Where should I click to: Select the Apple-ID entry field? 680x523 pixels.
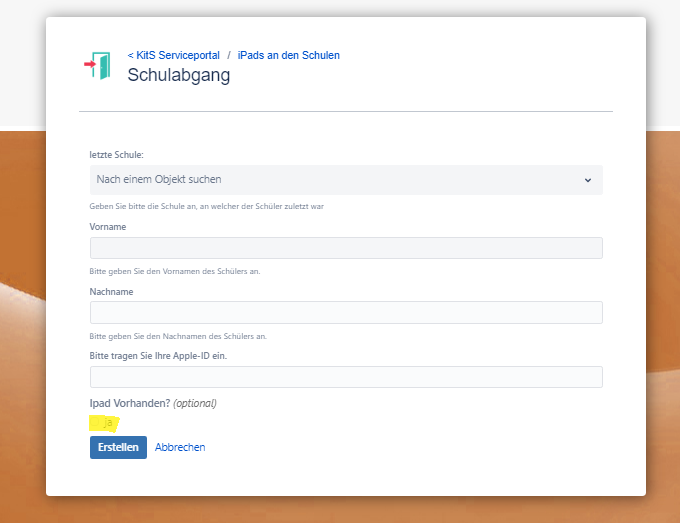click(346, 377)
